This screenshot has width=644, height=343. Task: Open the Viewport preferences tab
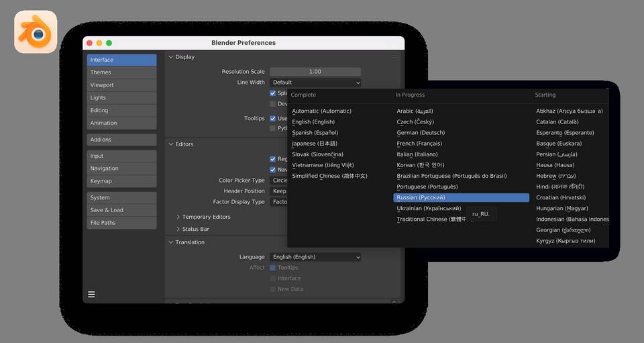[x=121, y=85]
